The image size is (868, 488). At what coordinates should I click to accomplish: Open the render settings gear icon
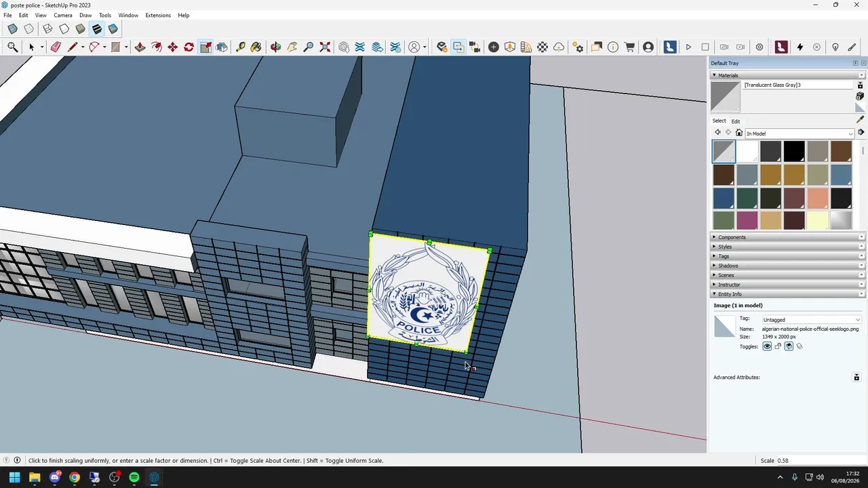point(759,47)
